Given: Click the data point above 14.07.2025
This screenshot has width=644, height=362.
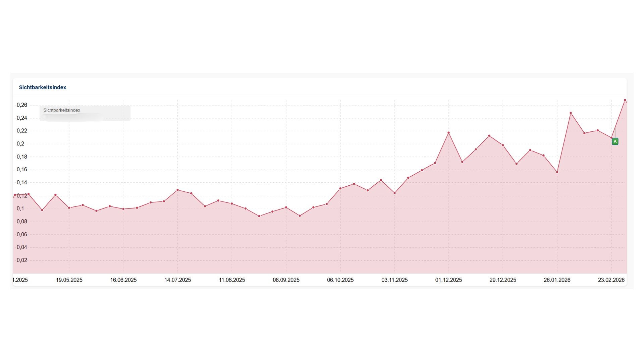Looking at the screenshot, I should [178, 190].
